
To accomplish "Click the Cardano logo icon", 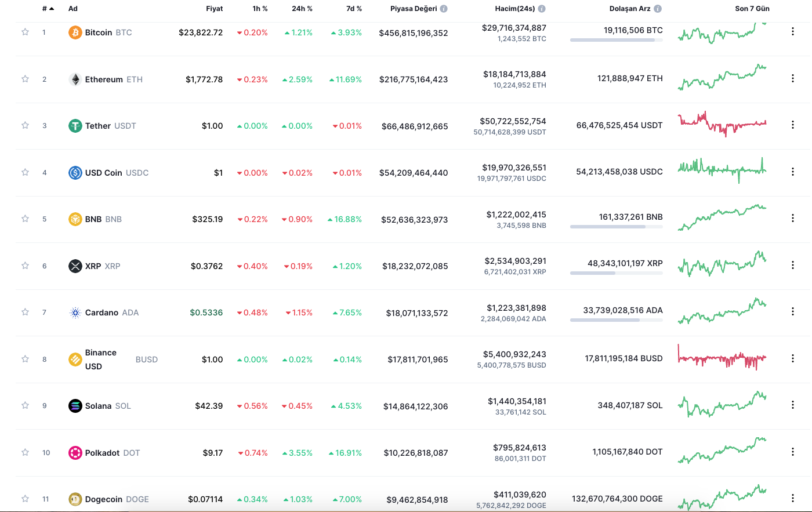I will pos(75,313).
